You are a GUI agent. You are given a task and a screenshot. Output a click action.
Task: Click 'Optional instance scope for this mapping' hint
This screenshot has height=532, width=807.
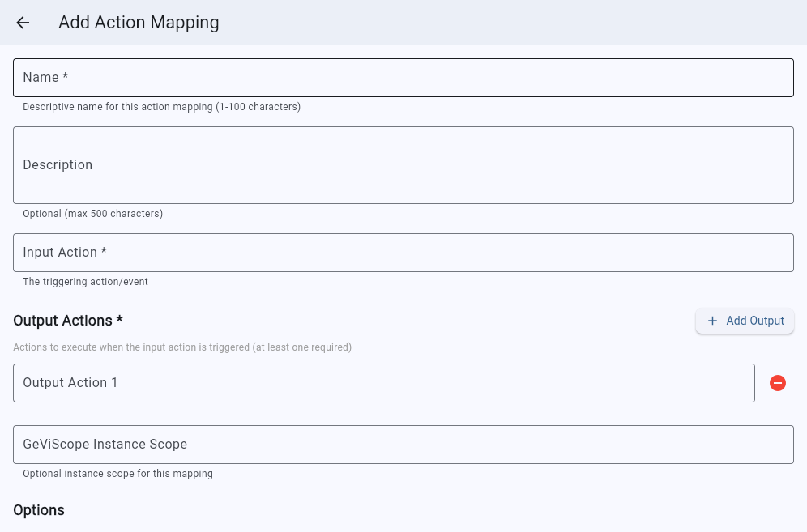coord(117,474)
